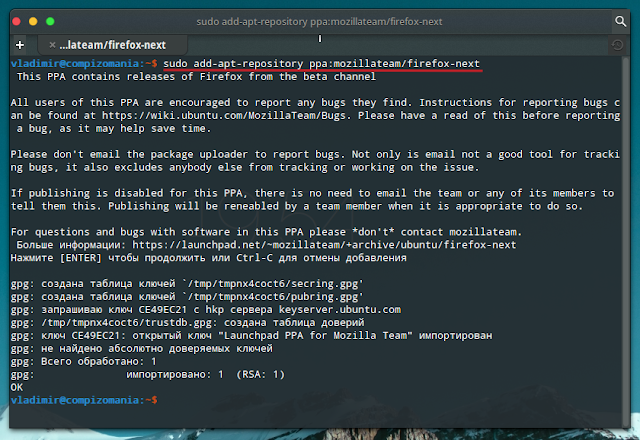Open the terminal search magnifier icon

click(620, 21)
